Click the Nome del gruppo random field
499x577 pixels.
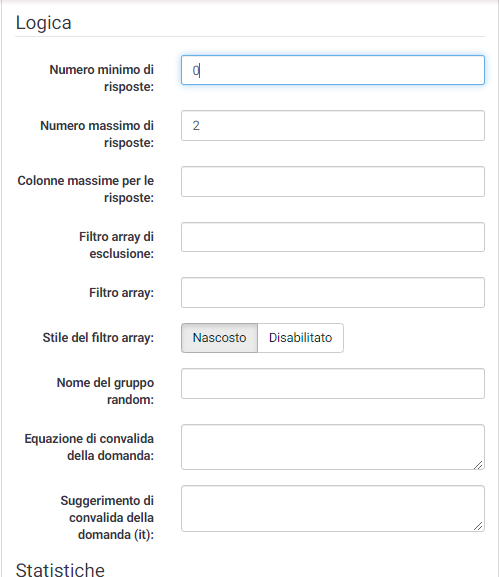(x=333, y=383)
